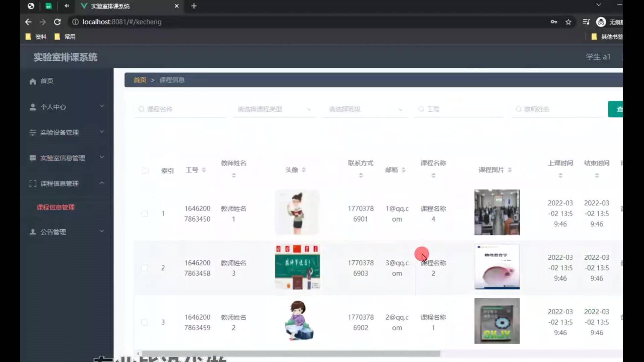The height and width of the screenshot is (362, 644).
Task: Sort by 课程图片 column arrows
Action: click(509, 170)
